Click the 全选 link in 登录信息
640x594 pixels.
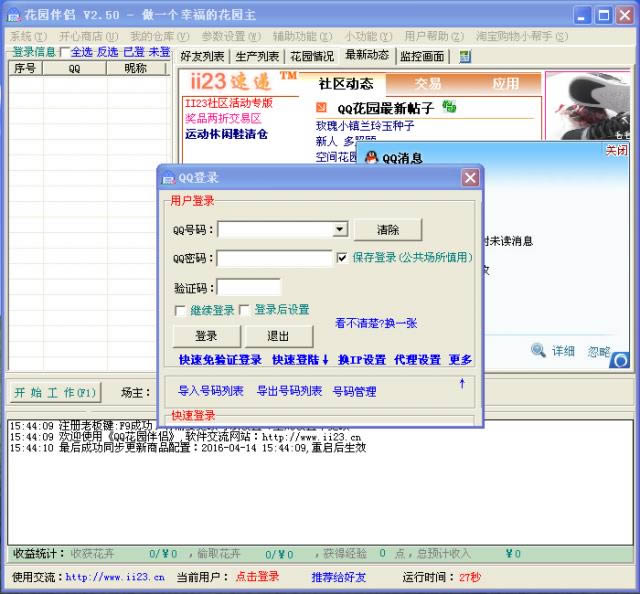click(x=82, y=52)
